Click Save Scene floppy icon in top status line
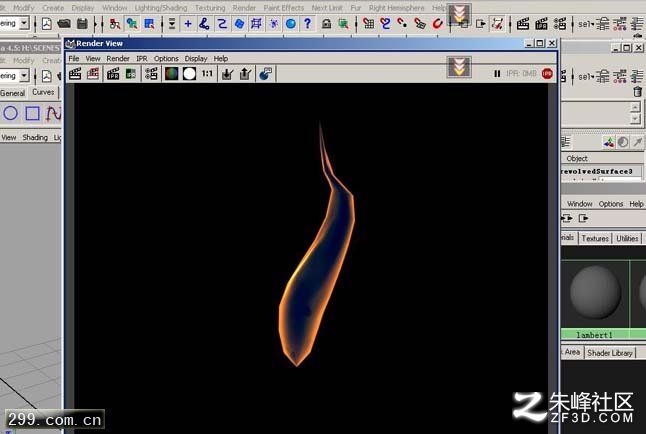The height and width of the screenshot is (434, 646). [82, 24]
